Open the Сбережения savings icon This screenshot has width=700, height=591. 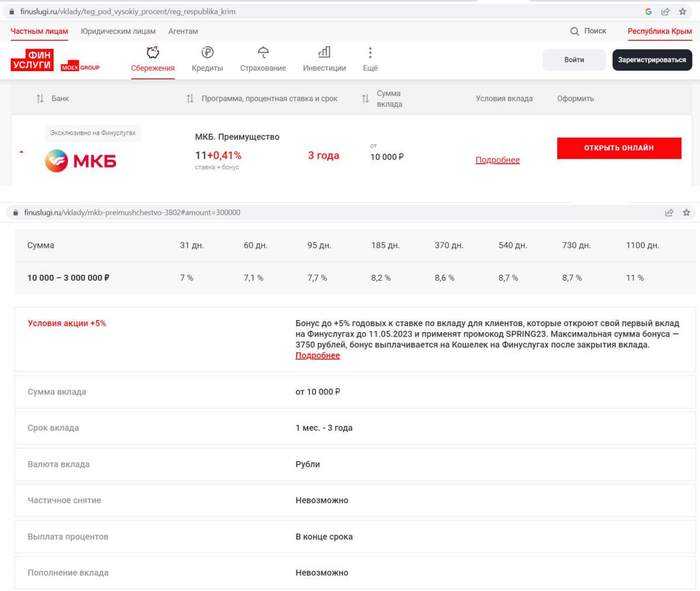pos(153,53)
